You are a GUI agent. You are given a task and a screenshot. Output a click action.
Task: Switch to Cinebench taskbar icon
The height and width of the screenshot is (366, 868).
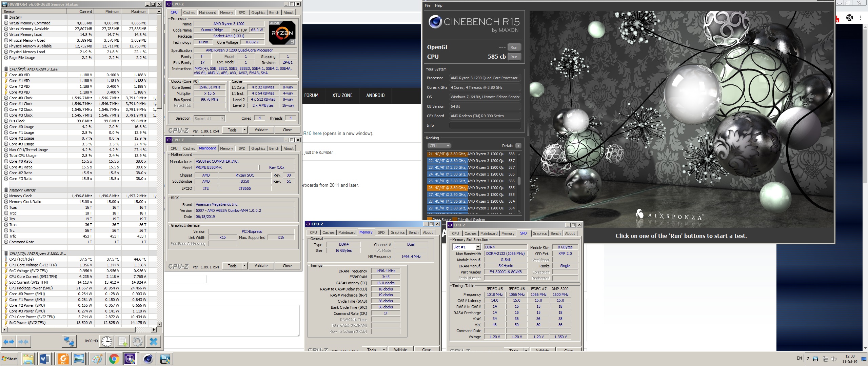(148, 359)
